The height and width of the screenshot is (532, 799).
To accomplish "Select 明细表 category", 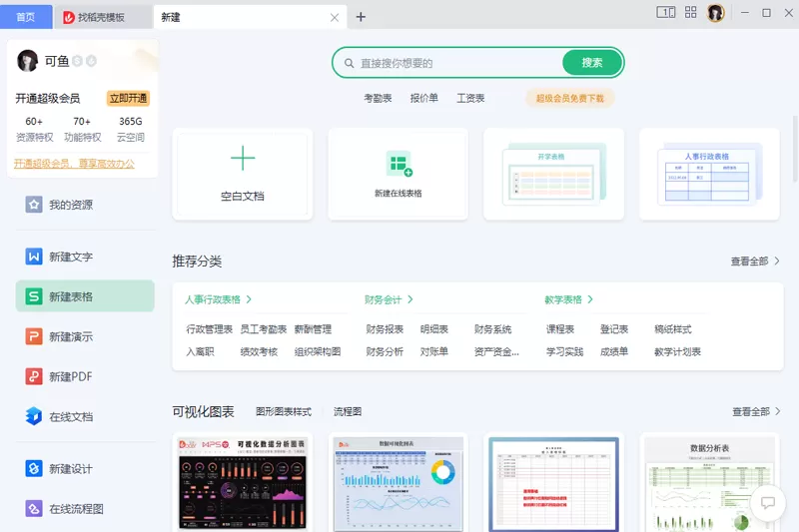I will pyautogui.click(x=434, y=329).
